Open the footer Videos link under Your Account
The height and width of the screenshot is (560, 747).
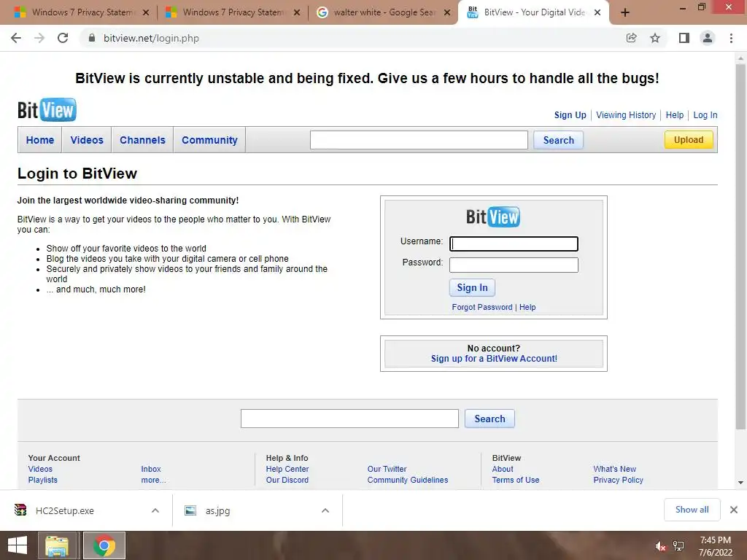pyautogui.click(x=40, y=469)
